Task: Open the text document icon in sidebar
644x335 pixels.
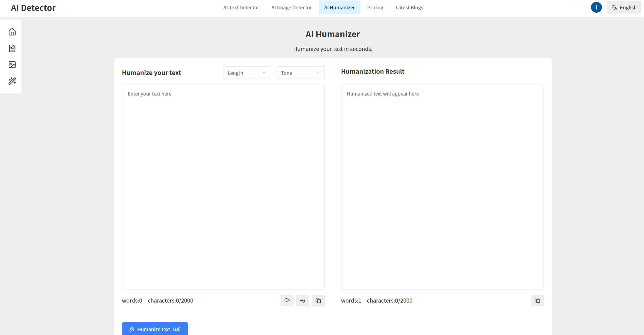Action: tap(12, 48)
